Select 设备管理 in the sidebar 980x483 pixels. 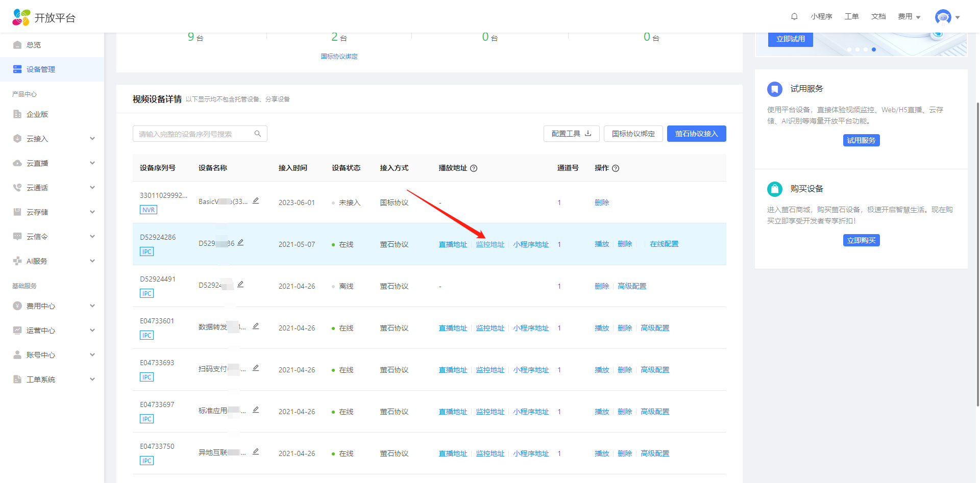(x=52, y=69)
